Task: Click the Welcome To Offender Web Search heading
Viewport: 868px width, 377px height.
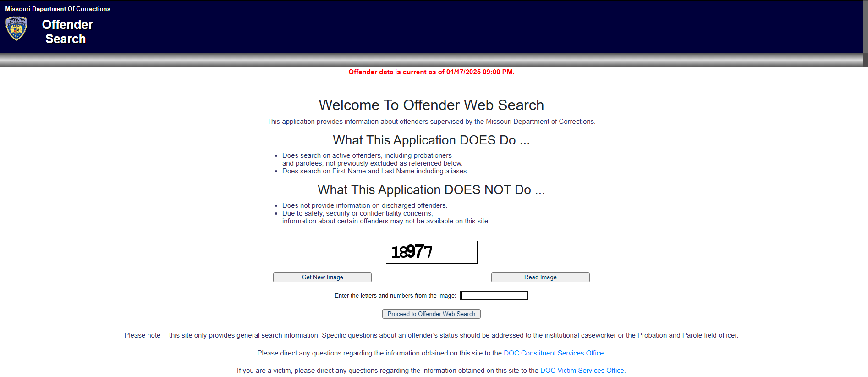Action: click(x=431, y=105)
